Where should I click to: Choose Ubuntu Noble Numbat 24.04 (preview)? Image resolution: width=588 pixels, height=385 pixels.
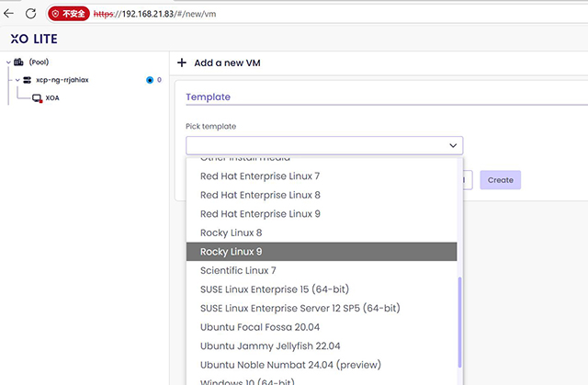click(322, 365)
